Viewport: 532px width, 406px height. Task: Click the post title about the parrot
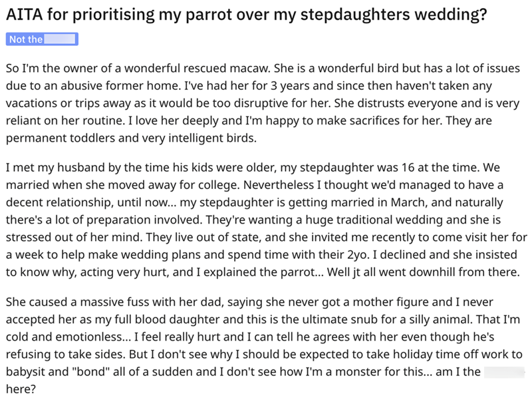pos(246,16)
